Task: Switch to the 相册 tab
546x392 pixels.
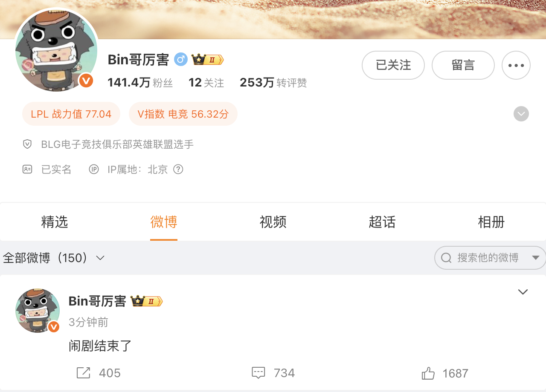Action: tap(491, 222)
